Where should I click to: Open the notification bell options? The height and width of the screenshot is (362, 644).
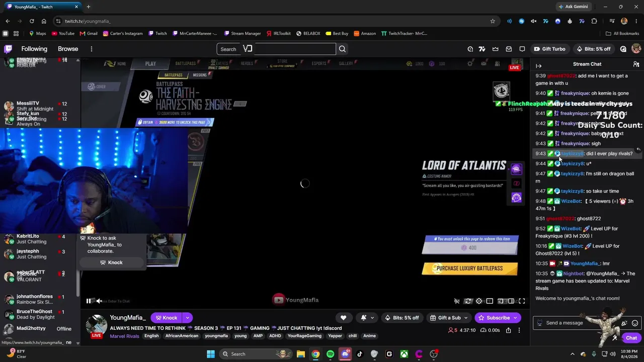point(367,318)
